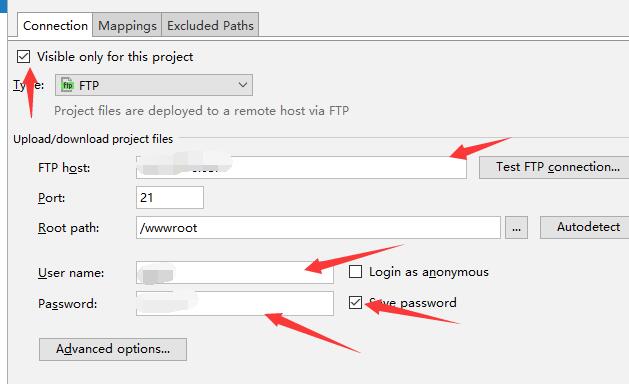Enable Login as anonymous checkbox

[x=355, y=272]
